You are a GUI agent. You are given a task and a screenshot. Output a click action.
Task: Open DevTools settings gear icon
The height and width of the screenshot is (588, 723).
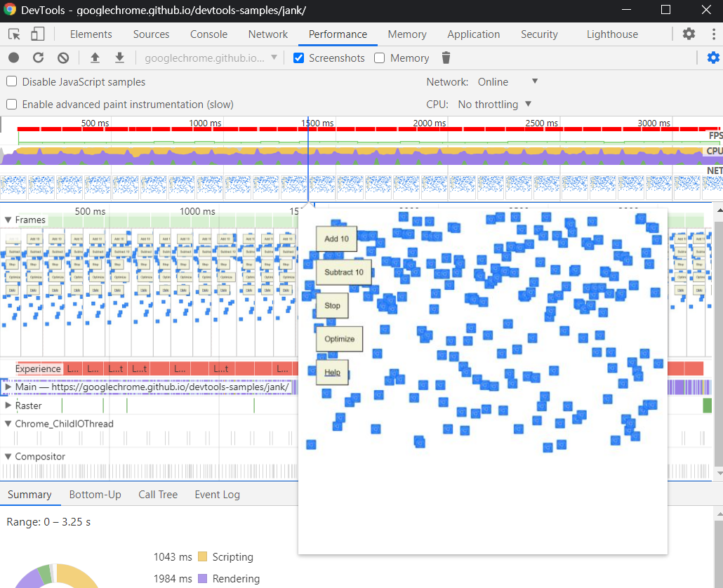click(689, 34)
